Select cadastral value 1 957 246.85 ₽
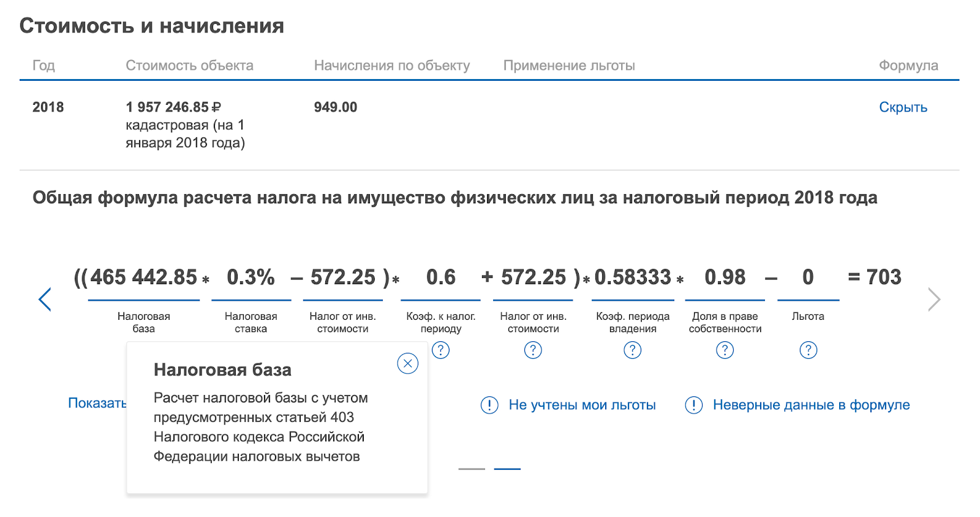This screenshot has width=980, height=517. click(x=173, y=107)
